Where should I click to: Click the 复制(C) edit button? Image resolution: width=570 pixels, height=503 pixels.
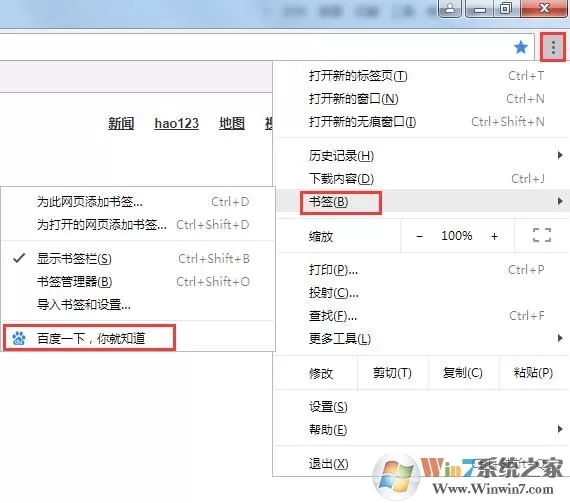tap(463, 373)
